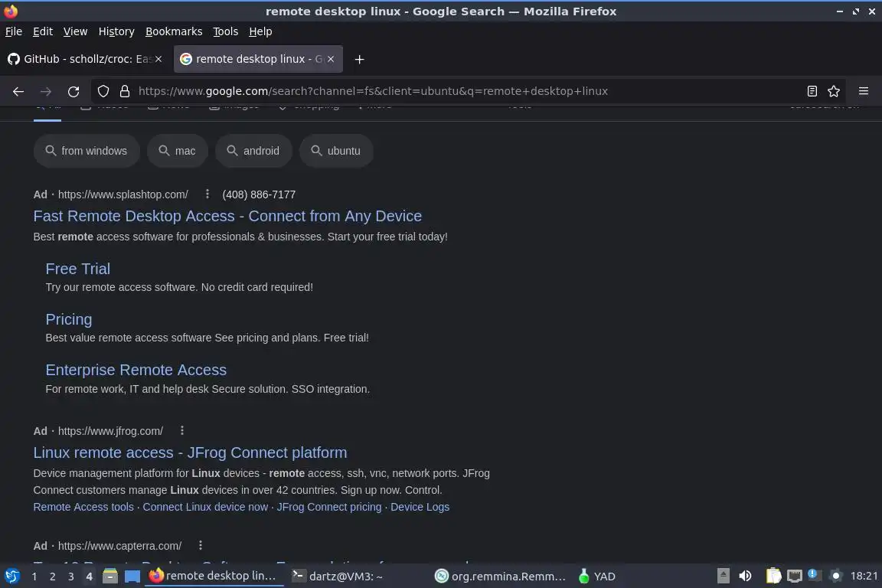Viewport: 882px width, 588px height.
Task: Close the remote desktop linux tab
Action: click(331, 59)
